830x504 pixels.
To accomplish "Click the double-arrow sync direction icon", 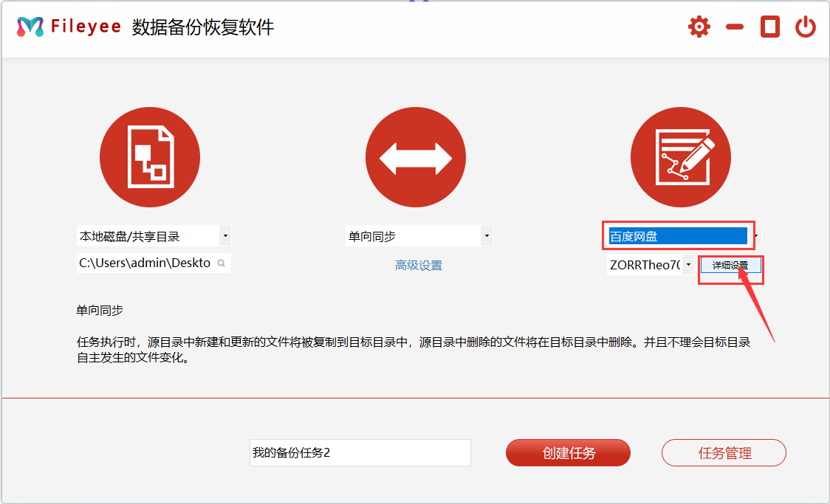I will pyautogui.click(x=415, y=157).
